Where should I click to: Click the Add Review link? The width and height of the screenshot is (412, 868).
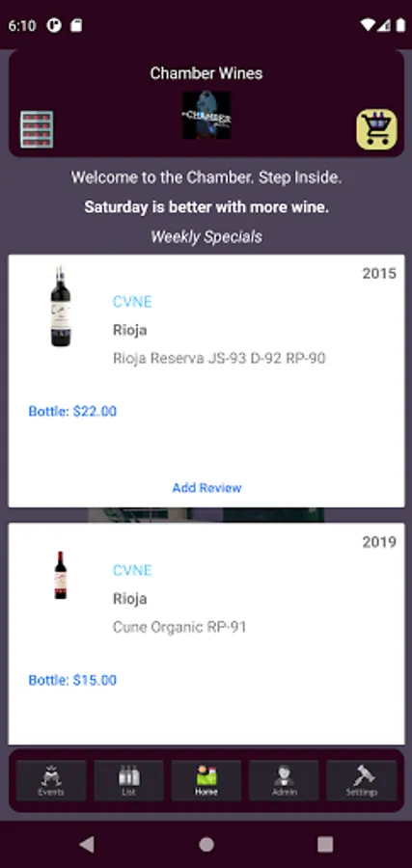point(206,488)
